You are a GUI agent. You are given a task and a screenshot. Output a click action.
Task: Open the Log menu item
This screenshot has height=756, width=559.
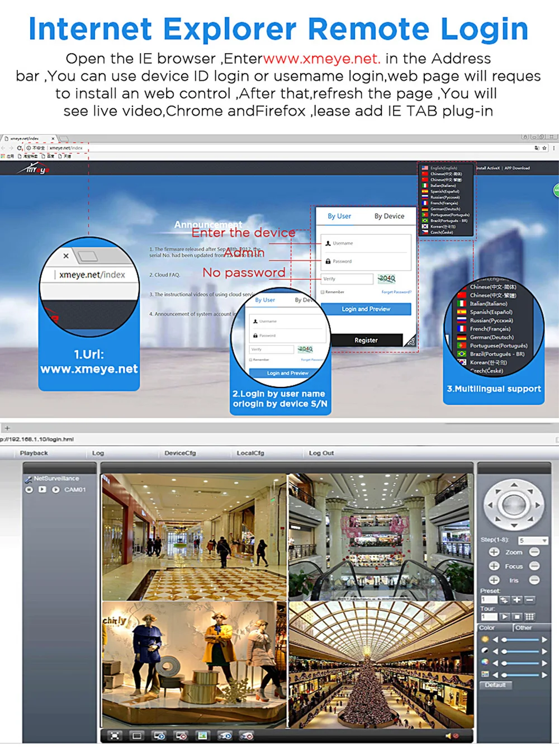coord(98,453)
